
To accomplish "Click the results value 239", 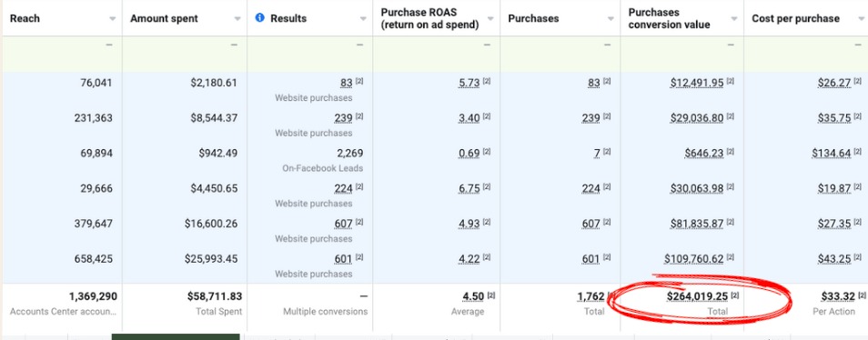I will click(343, 118).
